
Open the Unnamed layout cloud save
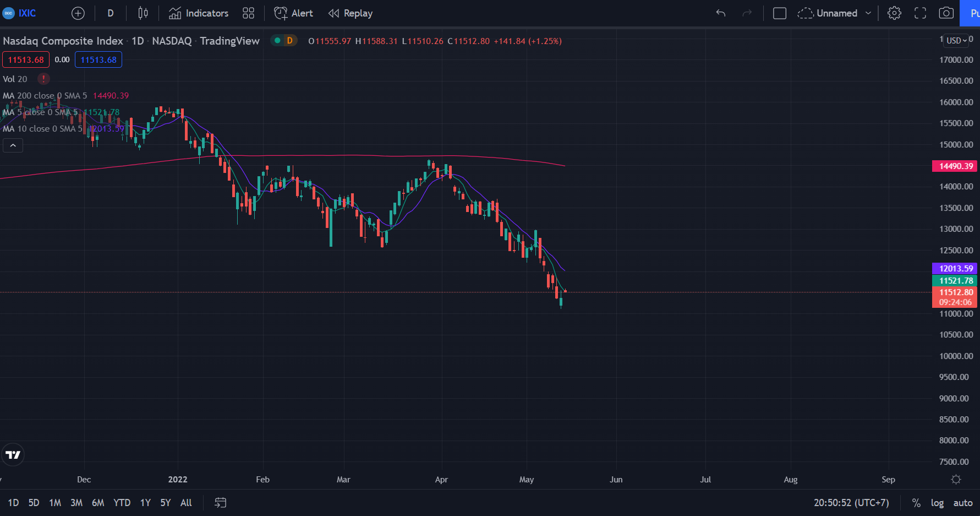[x=828, y=13]
